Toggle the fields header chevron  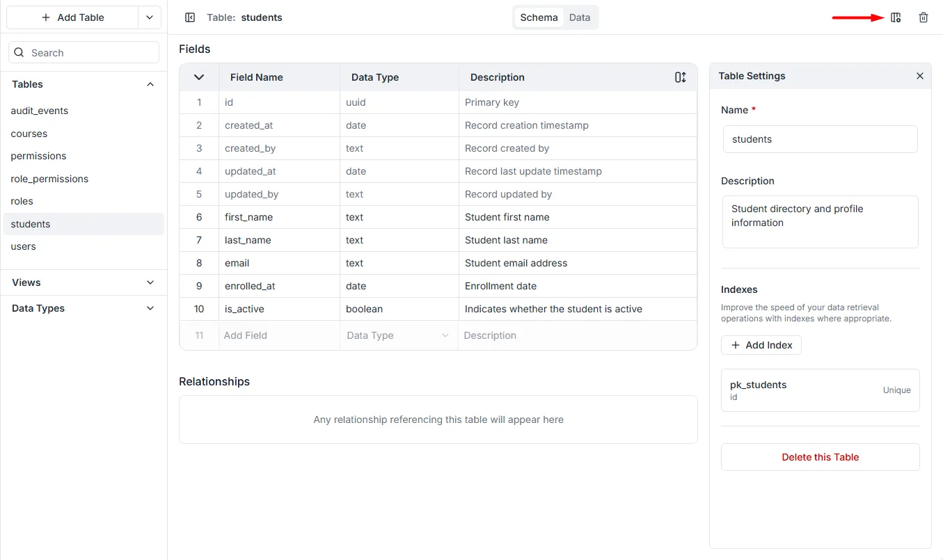click(x=199, y=77)
